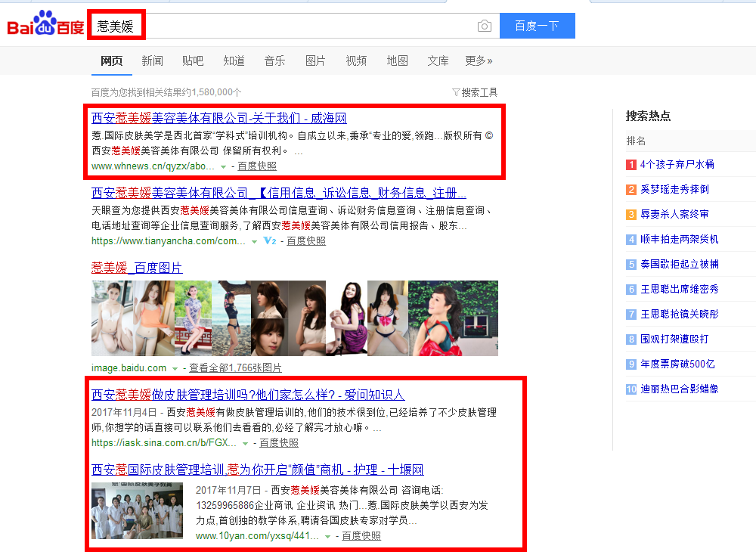The image size is (756, 555).
Task: Open hot search 王思聪抢镜关晓彤
Action: click(680, 315)
